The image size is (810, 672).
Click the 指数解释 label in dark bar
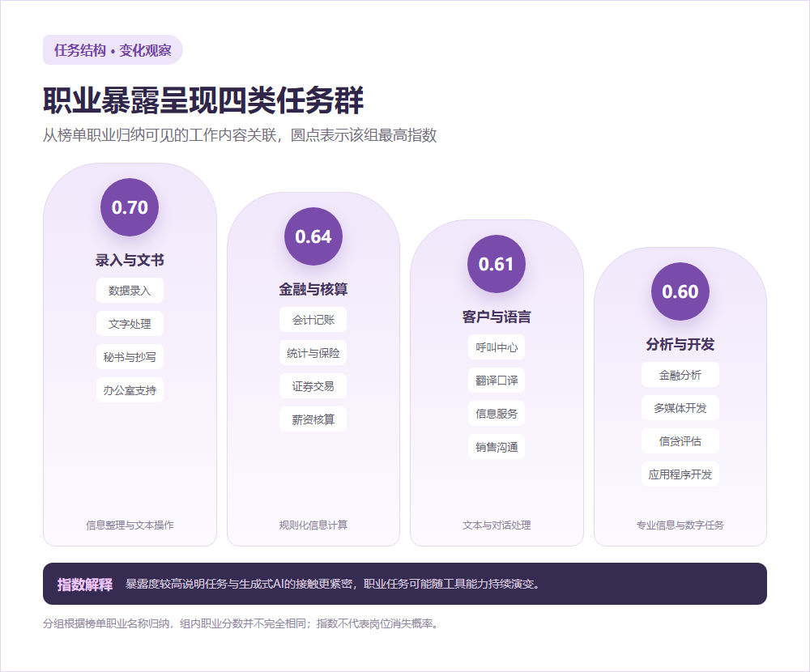point(85,585)
